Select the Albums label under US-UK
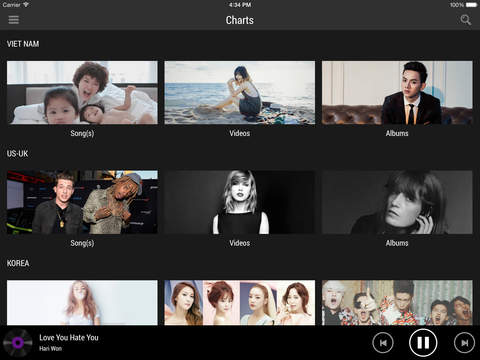The height and width of the screenshot is (360, 480). tap(397, 243)
